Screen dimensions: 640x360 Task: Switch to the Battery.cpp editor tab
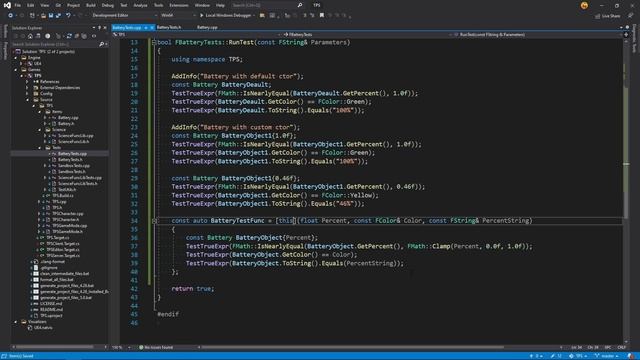[x=207, y=27]
